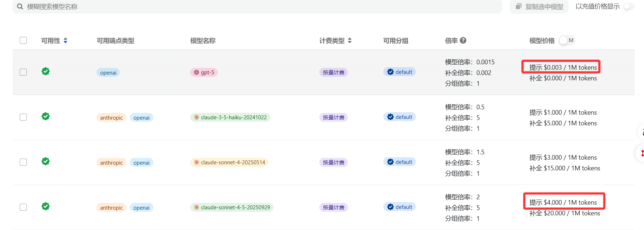
Task: Click the 可用端点类型 column header
Action: [115, 41]
